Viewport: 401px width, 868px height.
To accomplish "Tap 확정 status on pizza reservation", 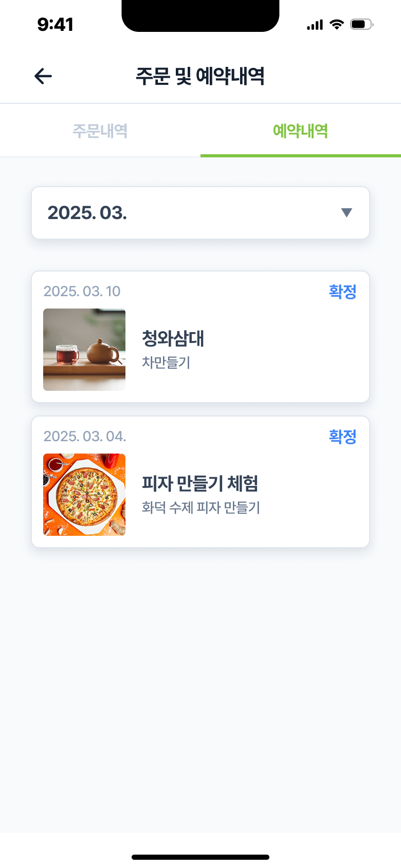I will tap(342, 437).
